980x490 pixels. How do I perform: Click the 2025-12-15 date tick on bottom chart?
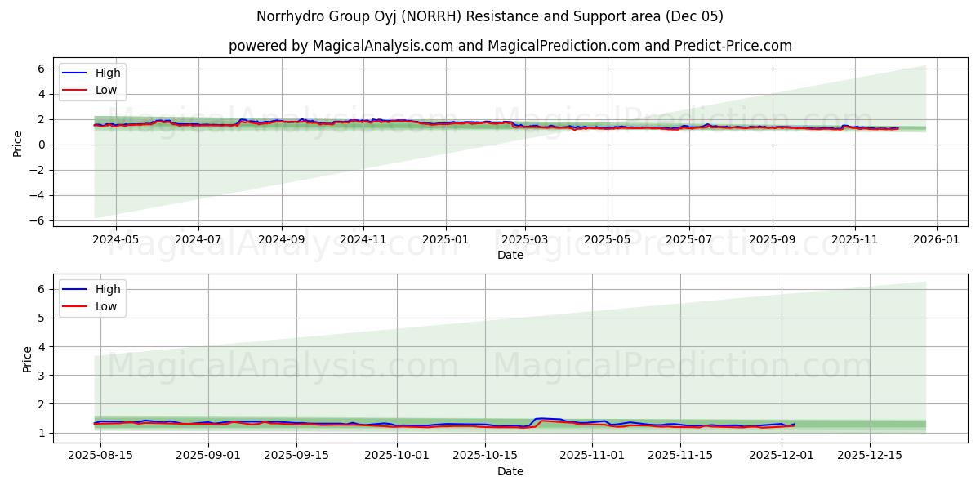pos(870,452)
